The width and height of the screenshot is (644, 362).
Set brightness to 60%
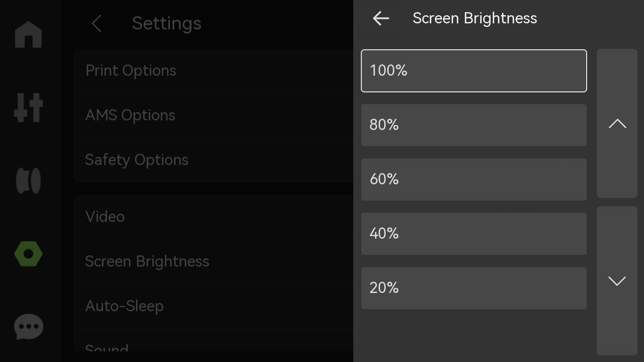pos(474,179)
